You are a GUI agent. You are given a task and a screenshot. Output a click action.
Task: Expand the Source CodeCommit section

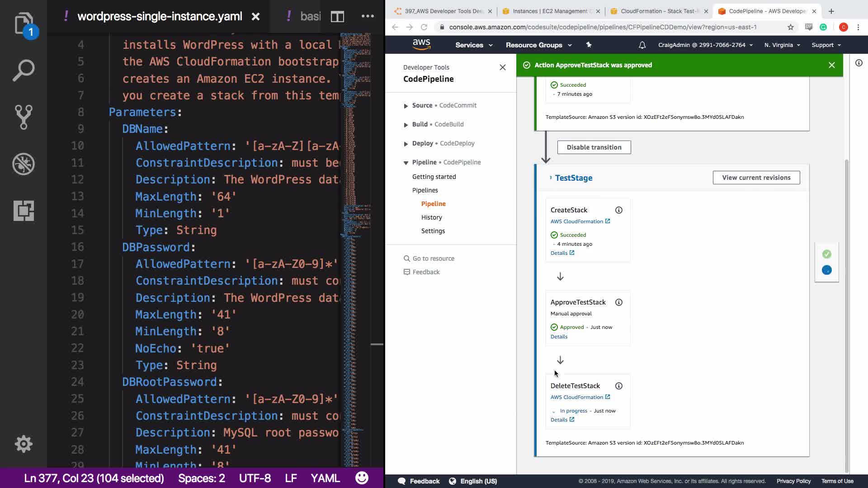click(406, 106)
